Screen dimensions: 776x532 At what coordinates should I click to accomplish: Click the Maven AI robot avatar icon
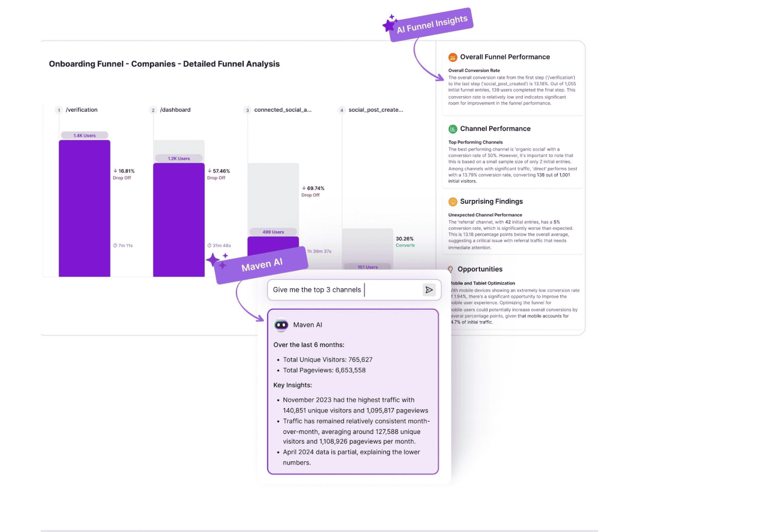(281, 325)
